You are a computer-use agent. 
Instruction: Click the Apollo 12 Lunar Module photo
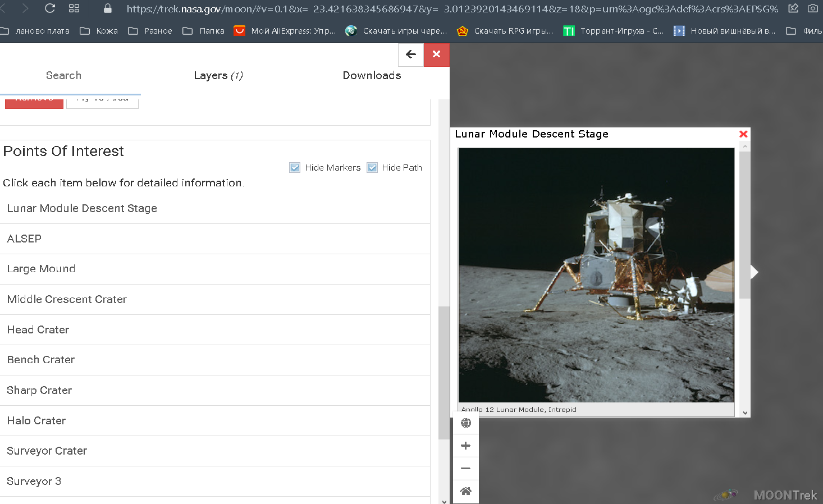pyautogui.click(x=596, y=275)
